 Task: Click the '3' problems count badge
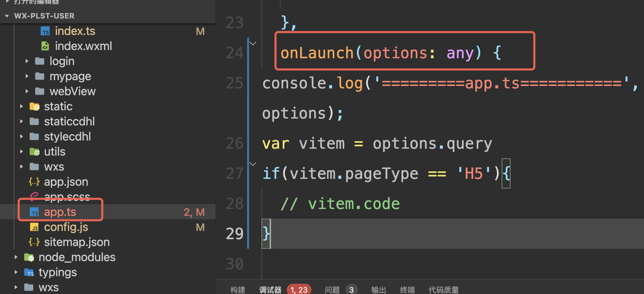(351, 290)
